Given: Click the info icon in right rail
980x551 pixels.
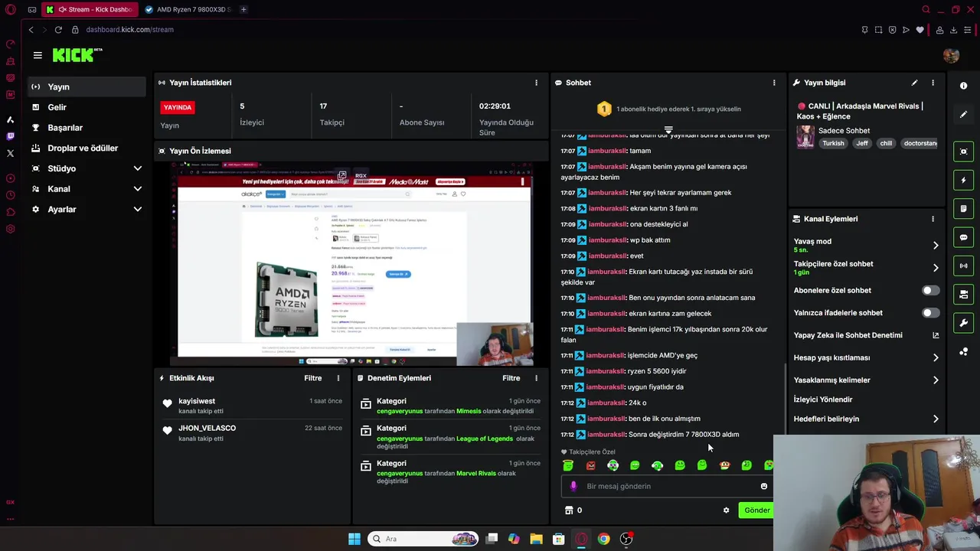Looking at the screenshot, I should (x=963, y=86).
